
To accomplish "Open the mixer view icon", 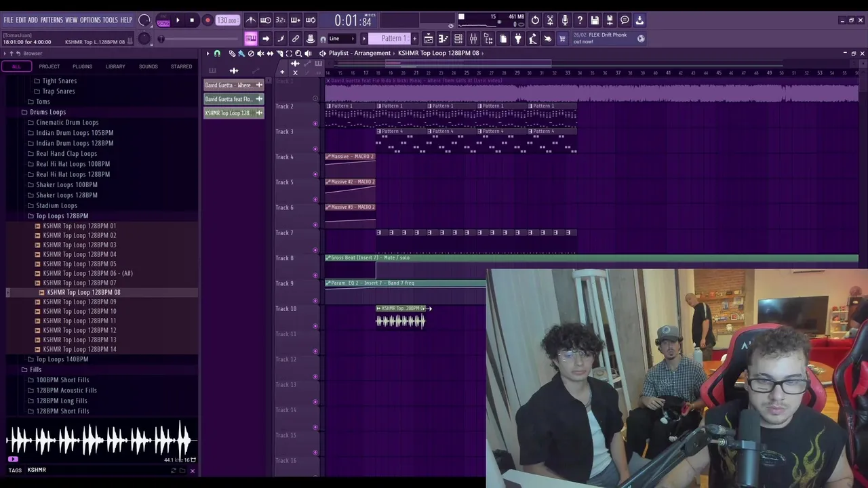I will pos(473,39).
